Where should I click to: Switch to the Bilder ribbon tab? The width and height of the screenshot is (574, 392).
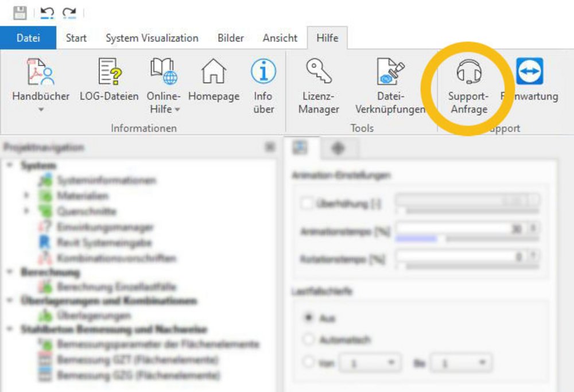(230, 38)
